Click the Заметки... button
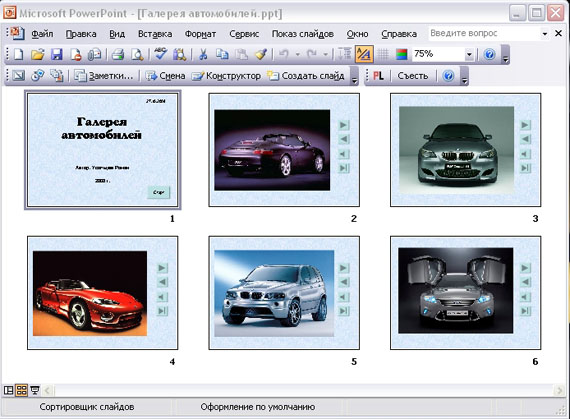 [104, 76]
